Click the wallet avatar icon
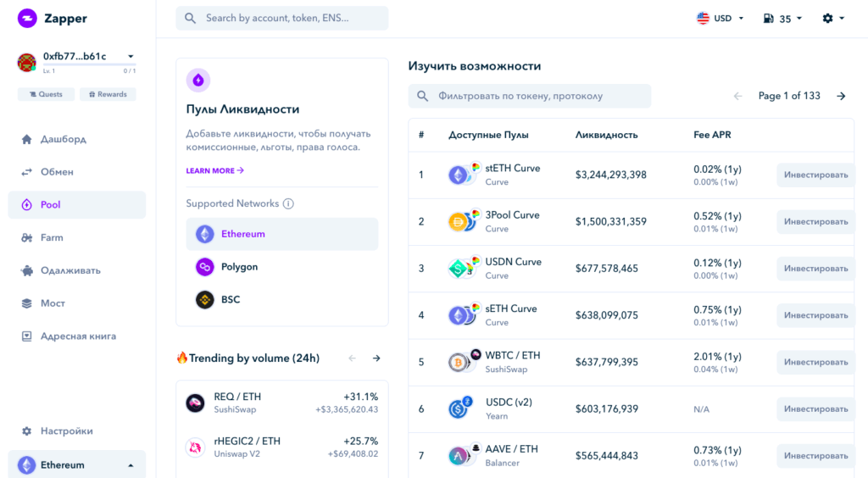Screen dimensions: 868x478 27,62
